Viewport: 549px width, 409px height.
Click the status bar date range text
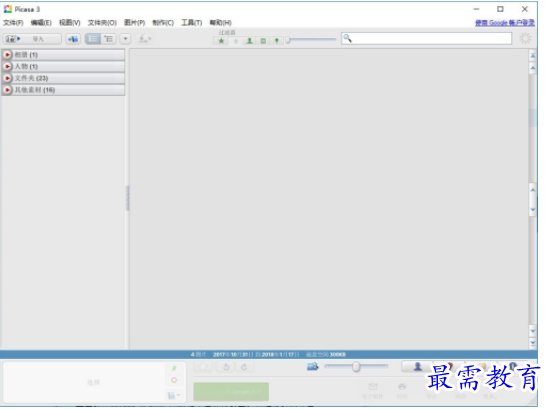coord(256,354)
